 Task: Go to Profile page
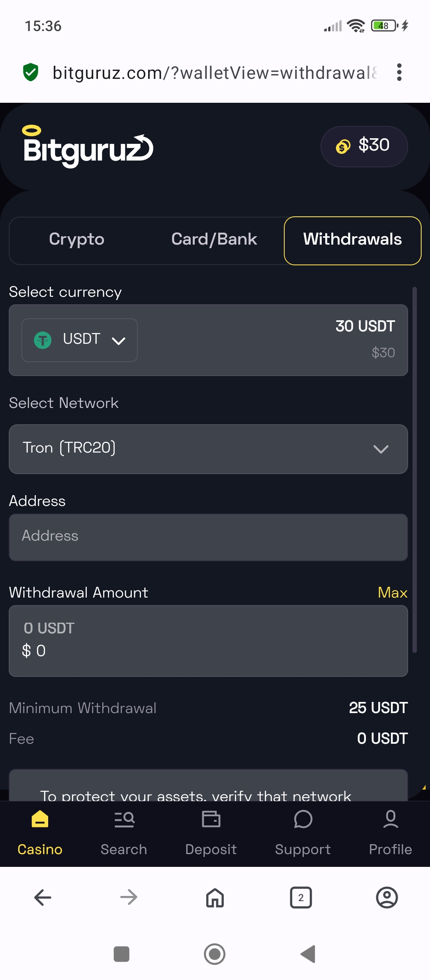(390, 833)
